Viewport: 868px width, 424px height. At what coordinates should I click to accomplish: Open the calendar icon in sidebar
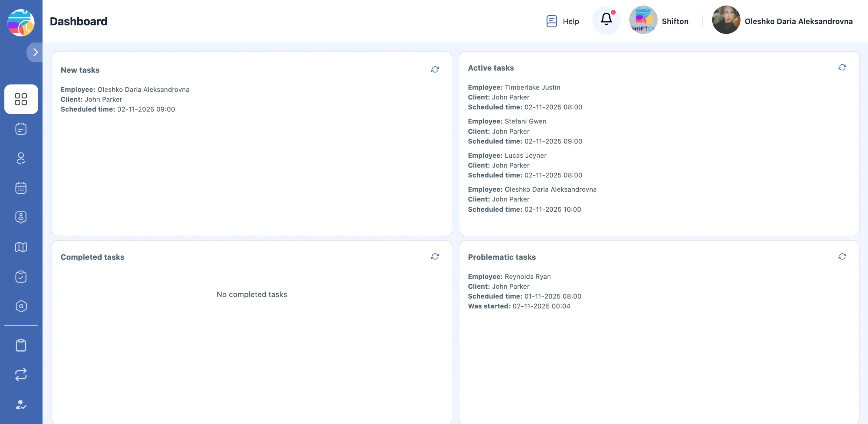point(21,188)
